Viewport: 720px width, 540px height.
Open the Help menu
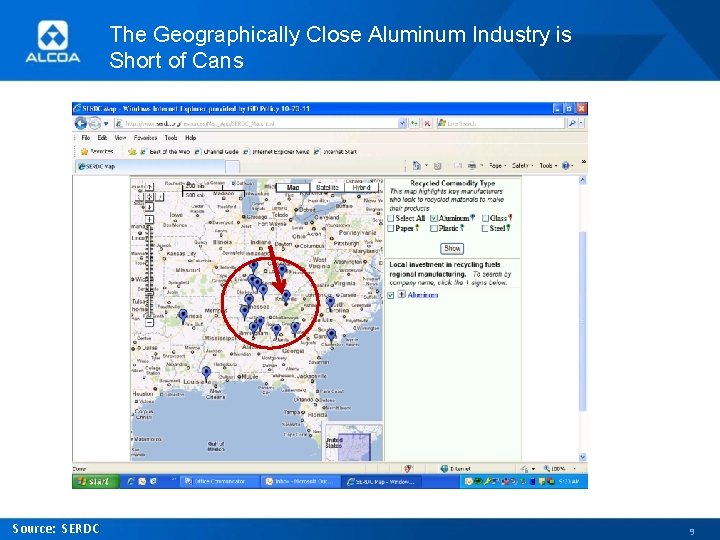point(191,138)
